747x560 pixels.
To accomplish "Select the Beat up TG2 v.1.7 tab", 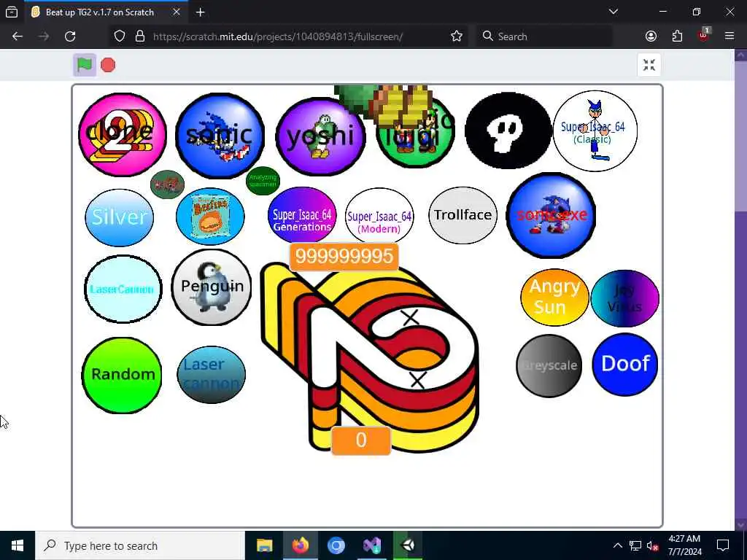I will (107, 12).
